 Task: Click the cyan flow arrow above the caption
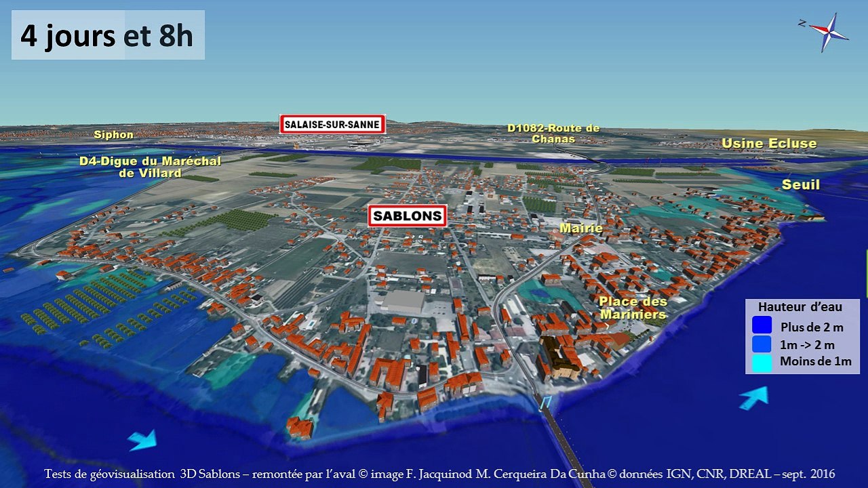(142, 440)
